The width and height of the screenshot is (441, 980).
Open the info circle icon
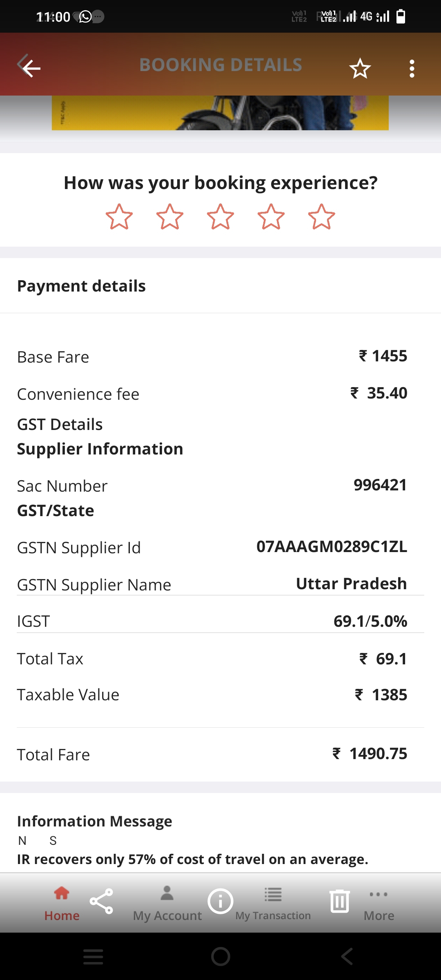pyautogui.click(x=220, y=901)
